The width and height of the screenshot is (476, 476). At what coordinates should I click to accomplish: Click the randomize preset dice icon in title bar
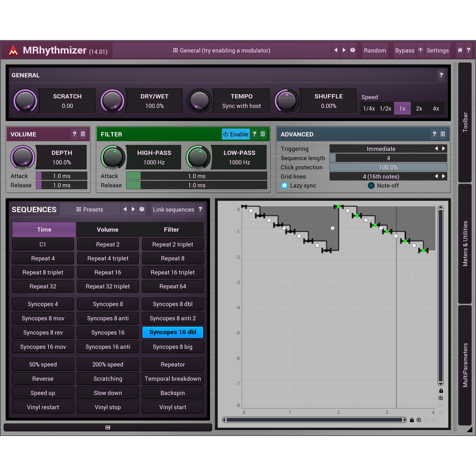[352, 50]
